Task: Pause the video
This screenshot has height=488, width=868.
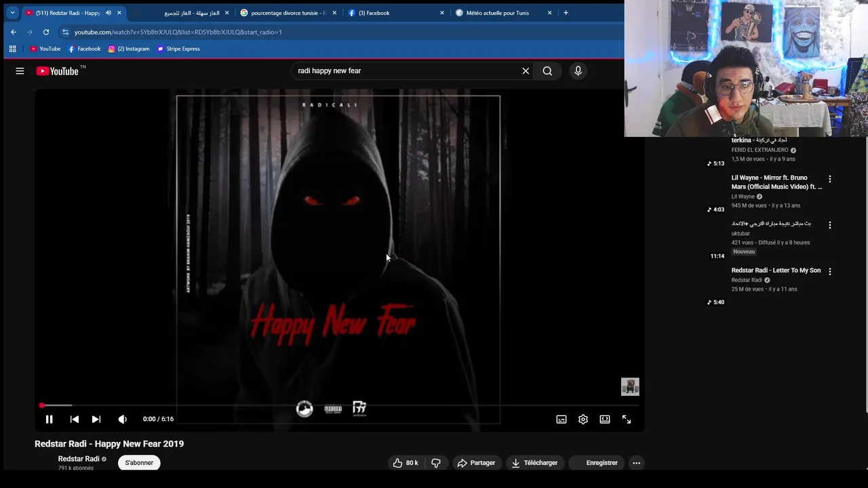Action: point(49,419)
